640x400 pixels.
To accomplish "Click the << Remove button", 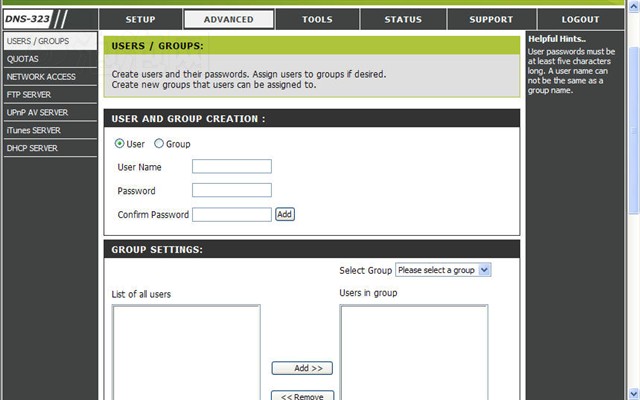I will [x=302, y=396].
